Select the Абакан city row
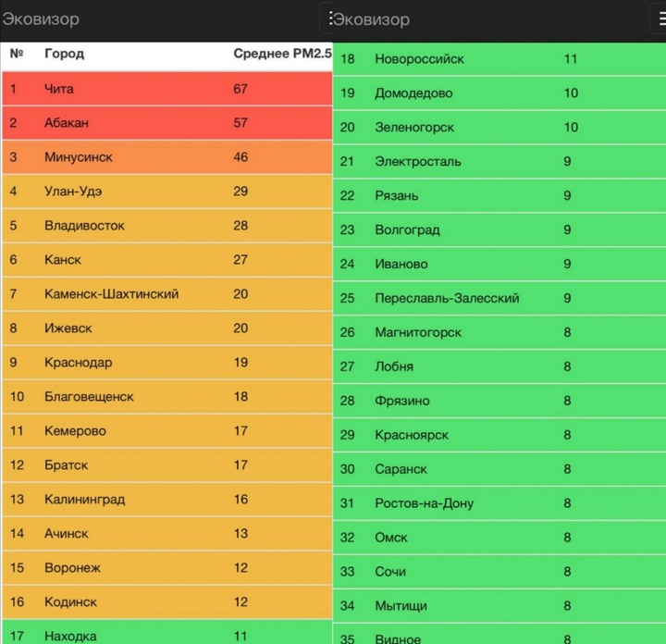 click(167, 123)
